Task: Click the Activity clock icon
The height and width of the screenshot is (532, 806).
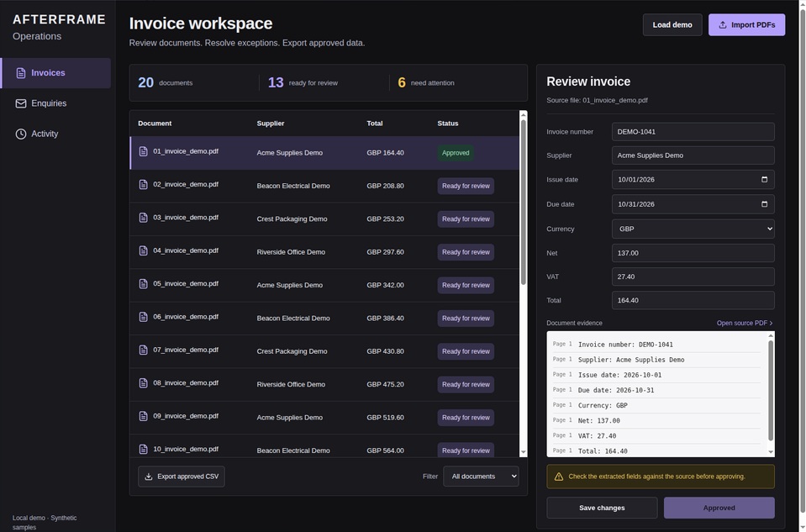Action: pyautogui.click(x=20, y=134)
